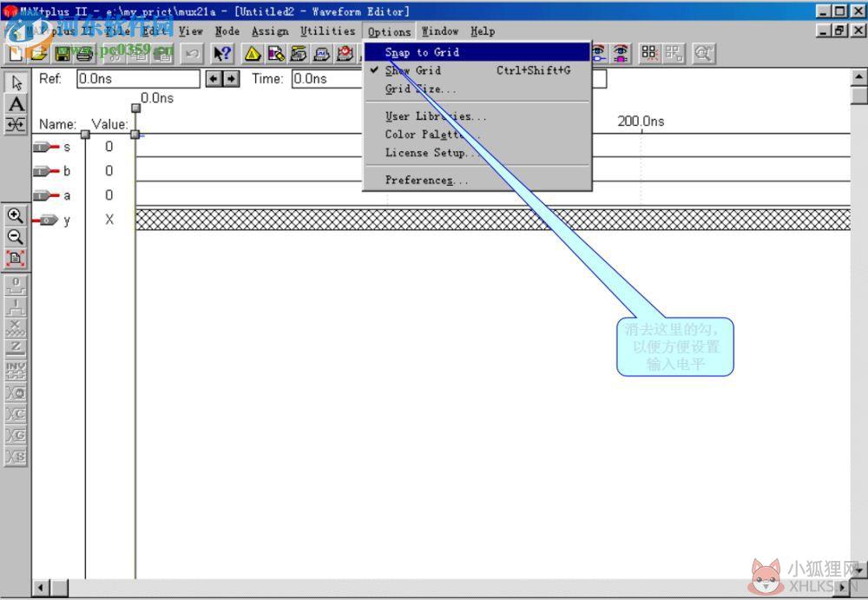The height and width of the screenshot is (600, 868).
Task: Close the Options menu via its title
Action: pyautogui.click(x=389, y=31)
